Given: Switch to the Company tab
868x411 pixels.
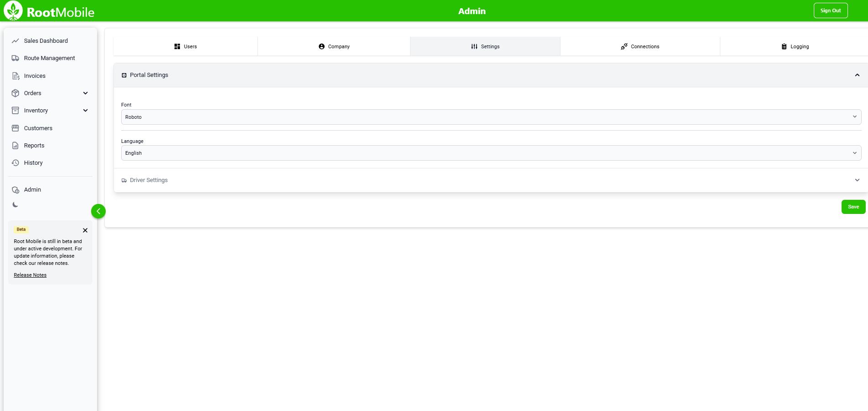Looking at the screenshot, I should point(334,46).
